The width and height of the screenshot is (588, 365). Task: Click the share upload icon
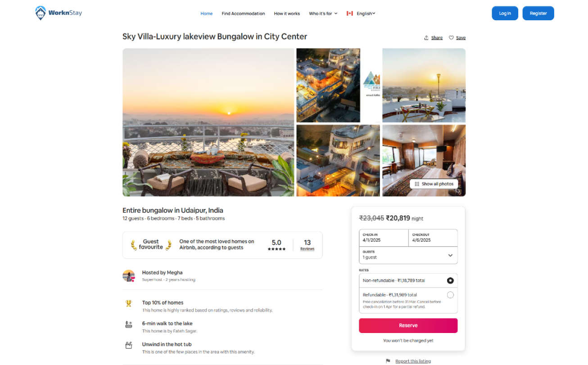(x=426, y=38)
